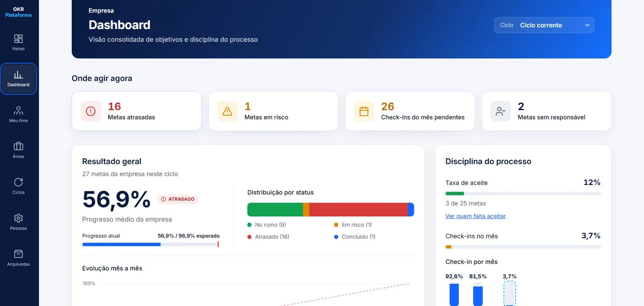Click the 92,6% check-in month bar

[454, 294]
